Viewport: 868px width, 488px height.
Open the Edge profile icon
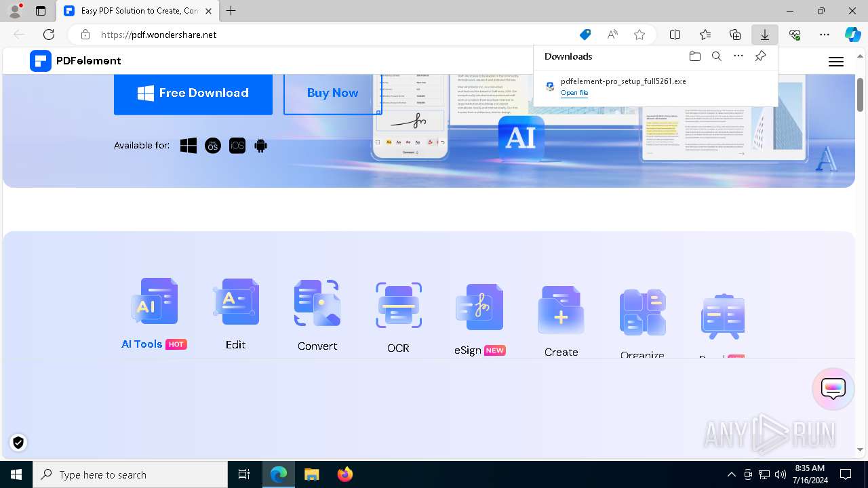coord(14,11)
